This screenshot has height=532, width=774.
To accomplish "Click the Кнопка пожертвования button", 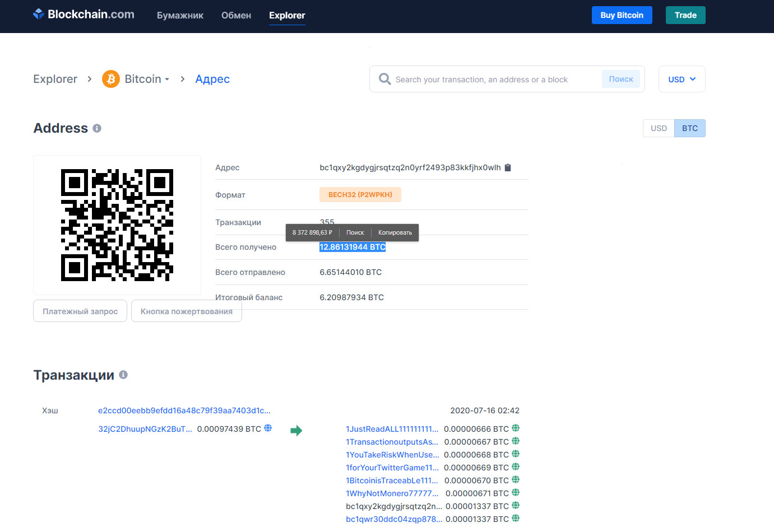I will [187, 311].
